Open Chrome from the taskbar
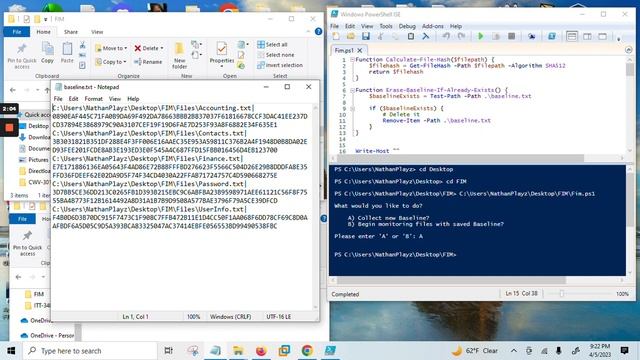 [307, 351]
